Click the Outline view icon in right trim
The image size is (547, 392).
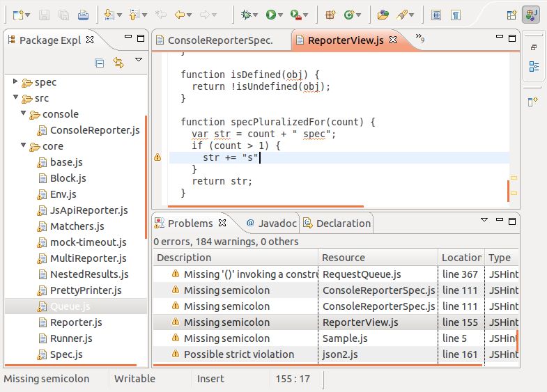pos(533,66)
